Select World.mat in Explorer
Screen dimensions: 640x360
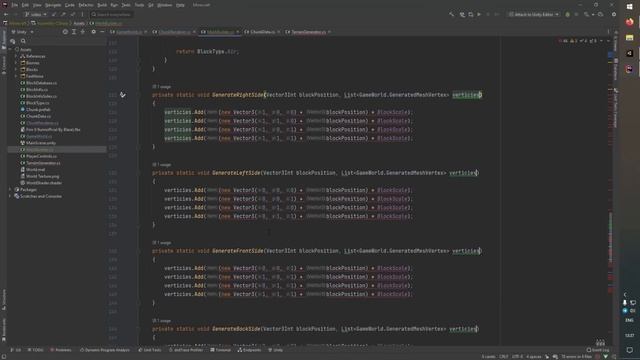[35, 169]
